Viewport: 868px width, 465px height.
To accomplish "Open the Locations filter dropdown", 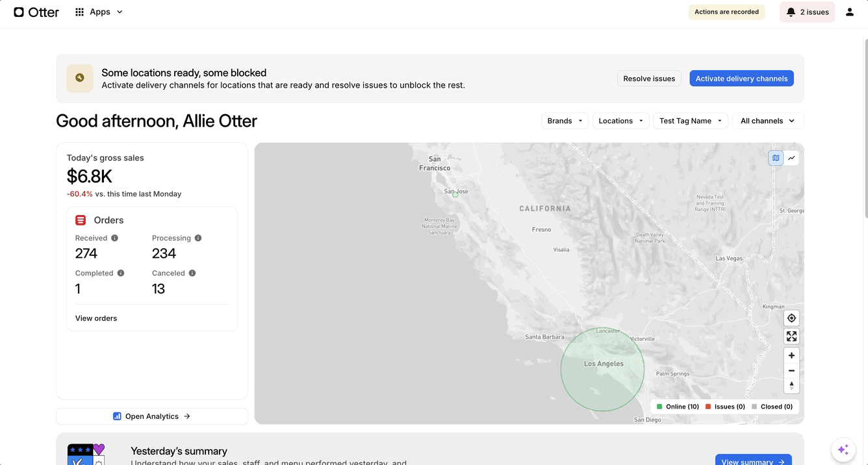I will (620, 121).
